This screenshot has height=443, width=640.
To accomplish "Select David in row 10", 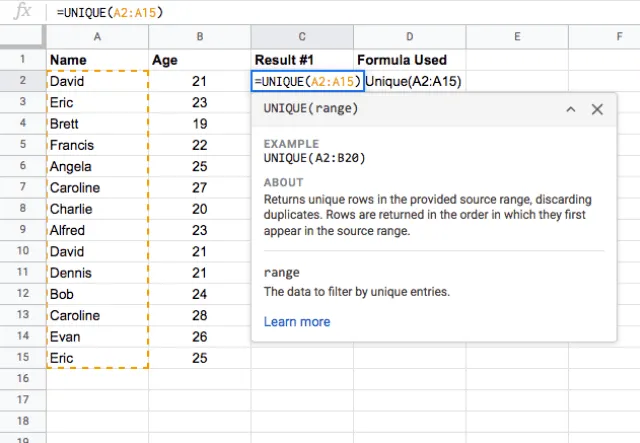I will click(x=98, y=252).
